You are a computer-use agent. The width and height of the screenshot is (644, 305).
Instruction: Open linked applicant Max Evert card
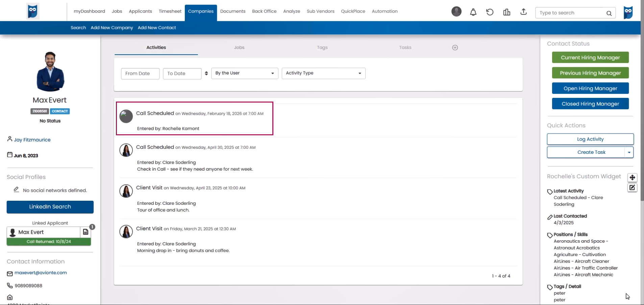43,232
